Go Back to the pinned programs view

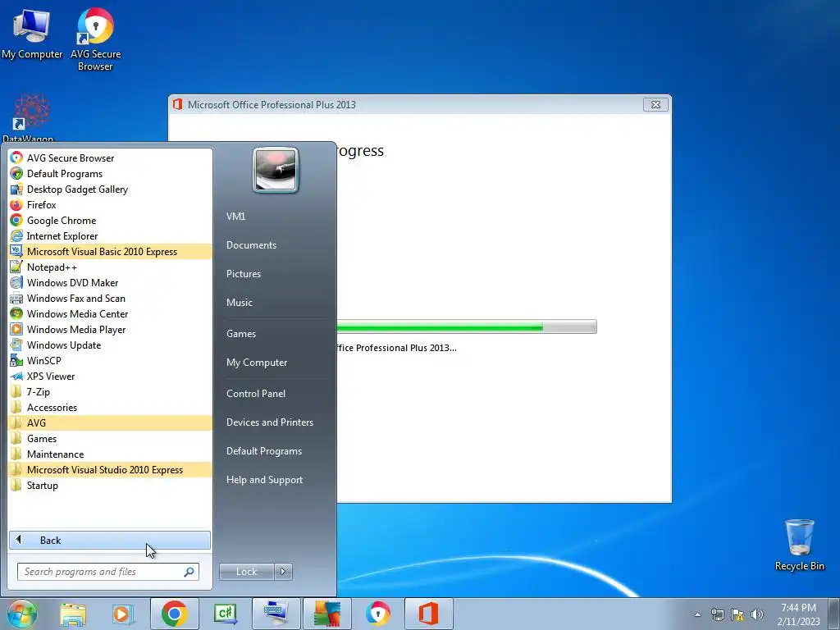110,540
